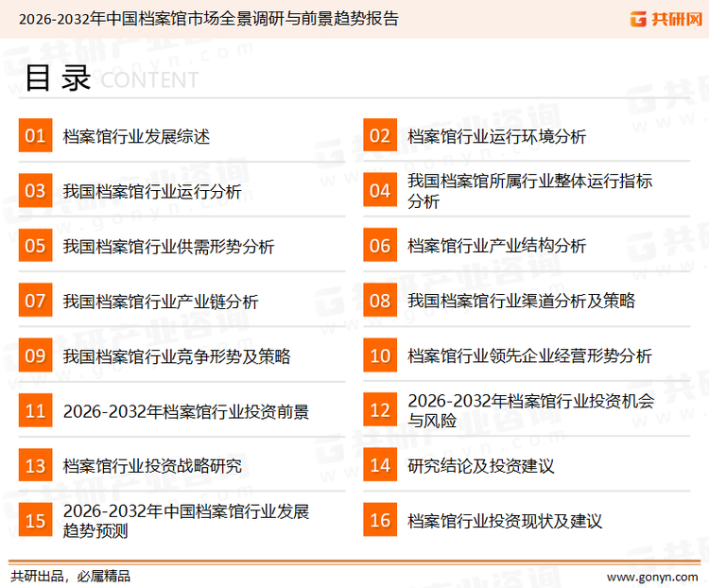Viewport: 709px width, 588px height.
Task: Click the 目录 heading
Action: [58, 78]
